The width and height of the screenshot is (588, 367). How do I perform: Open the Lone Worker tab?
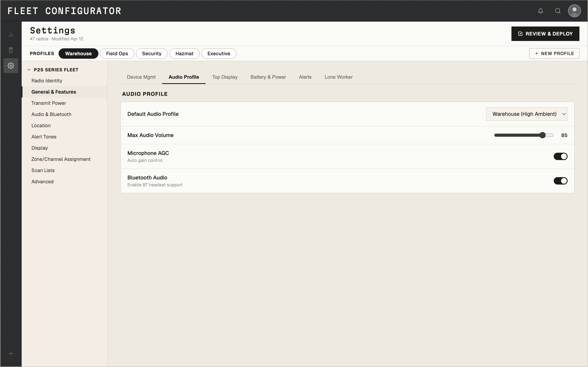point(338,77)
